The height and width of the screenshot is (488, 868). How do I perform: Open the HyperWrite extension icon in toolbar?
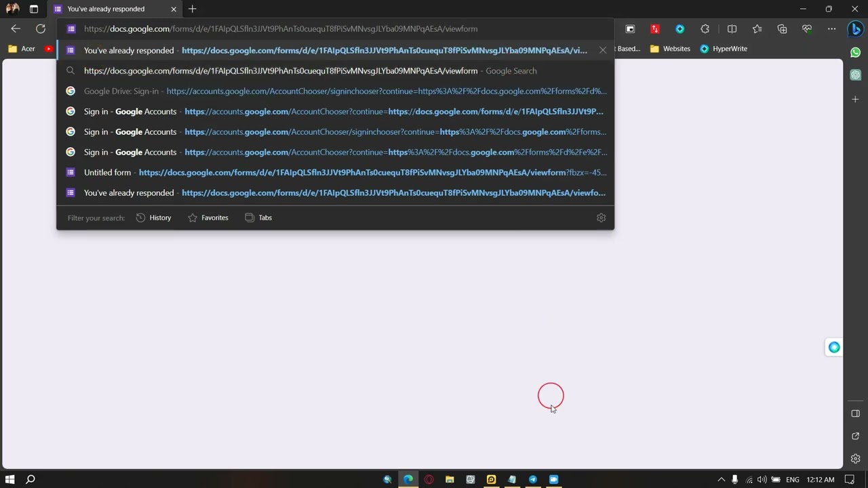click(x=680, y=29)
